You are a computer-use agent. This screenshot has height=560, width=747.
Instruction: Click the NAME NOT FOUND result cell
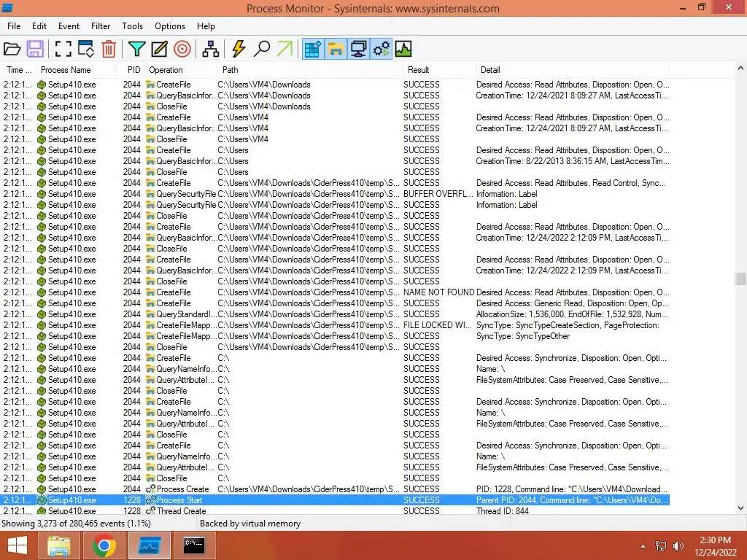(438, 292)
